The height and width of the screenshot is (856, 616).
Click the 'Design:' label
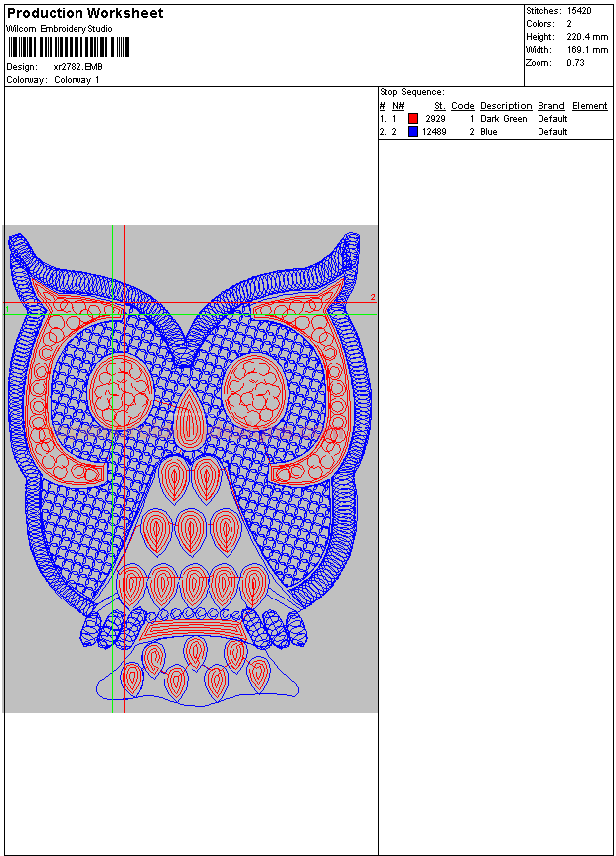pyautogui.click(x=22, y=67)
